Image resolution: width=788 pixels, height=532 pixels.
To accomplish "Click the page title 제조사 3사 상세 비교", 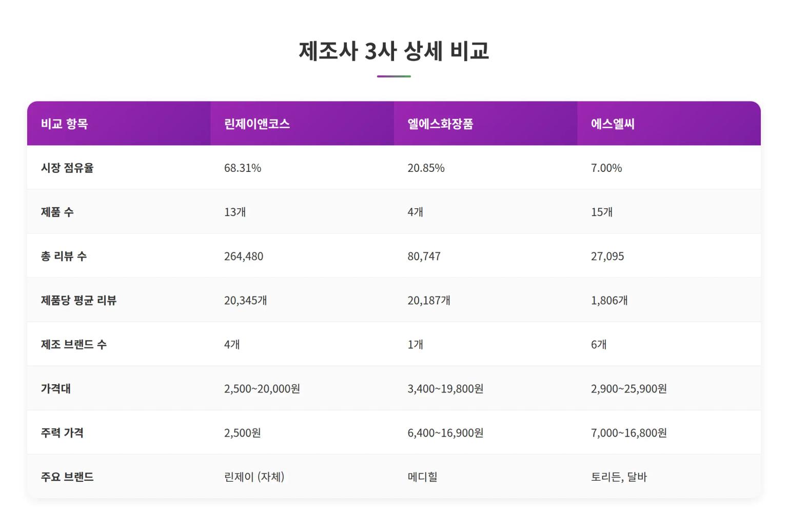I will pyautogui.click(x=393, y=51).
